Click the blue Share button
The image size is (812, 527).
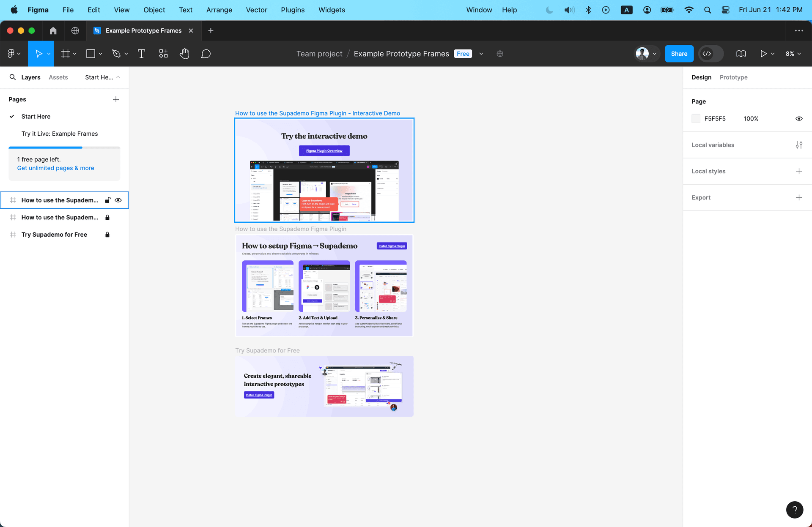pyautogui.click(x=679, y=54)
